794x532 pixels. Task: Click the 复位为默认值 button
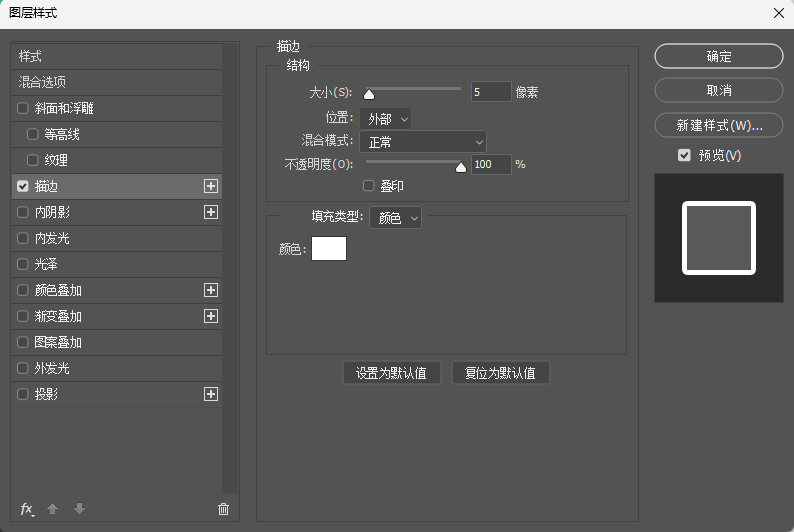(500, 373)
